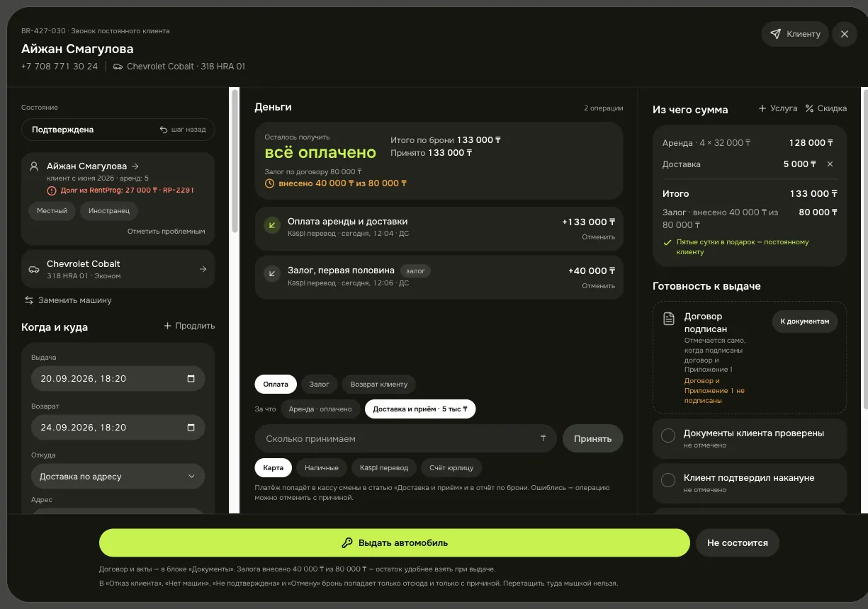This screenshot has width=868, height=609.
Task: Open client profile arrow next to Айжан Смагулова
Action: click(135, 166)
